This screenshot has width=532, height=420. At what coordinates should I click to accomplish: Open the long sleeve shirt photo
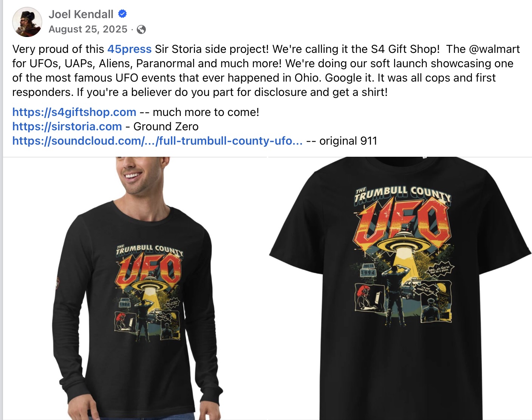point(135,288)
